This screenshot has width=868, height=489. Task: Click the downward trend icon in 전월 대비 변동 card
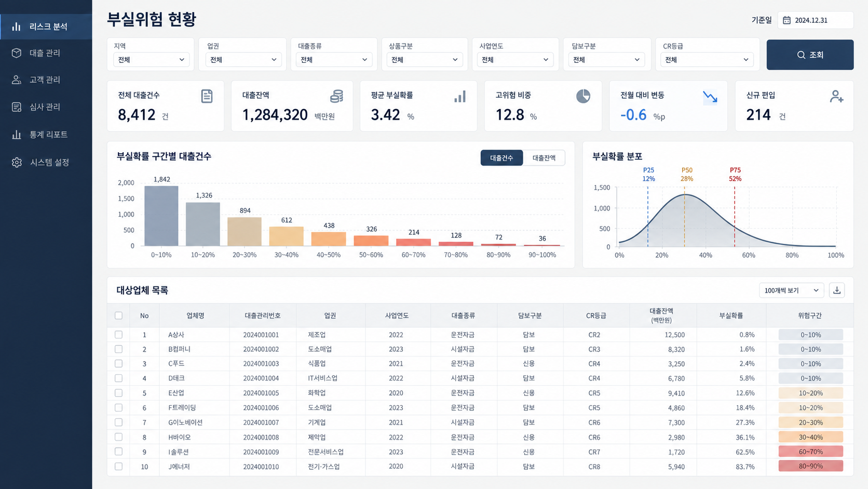(x=710, y=97)
